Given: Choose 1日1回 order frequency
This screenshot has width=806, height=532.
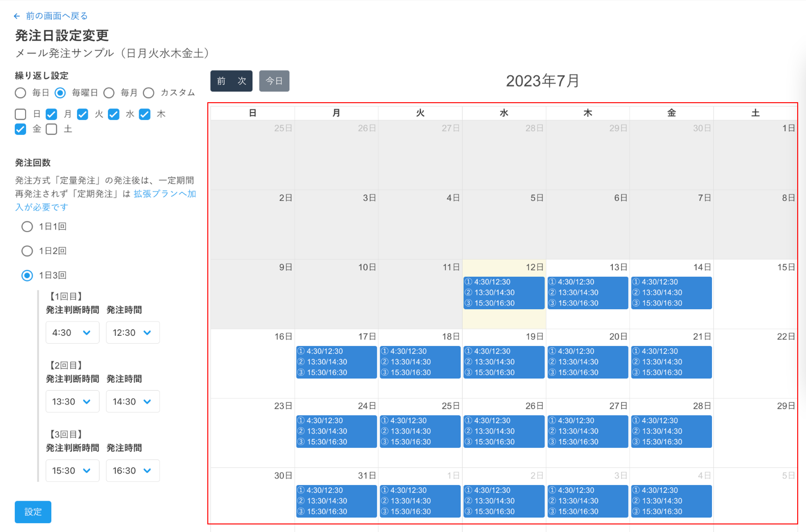Looking at the screenshot, I should click(27, 227).
